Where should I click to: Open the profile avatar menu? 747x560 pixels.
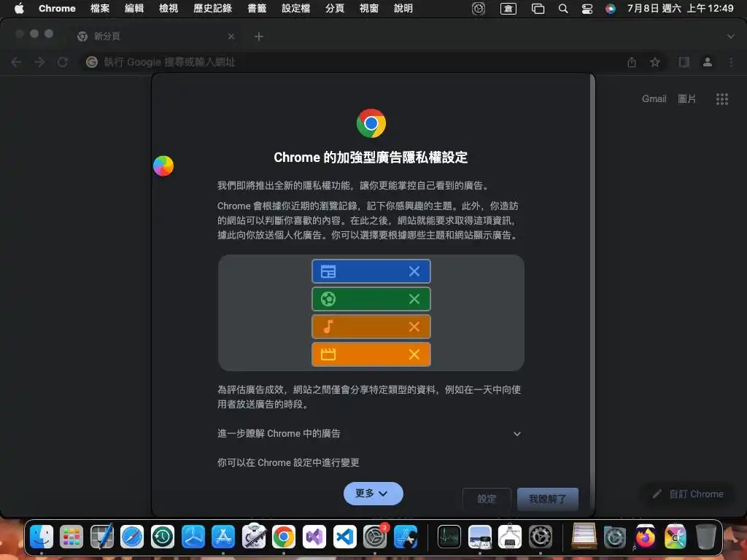708,63
